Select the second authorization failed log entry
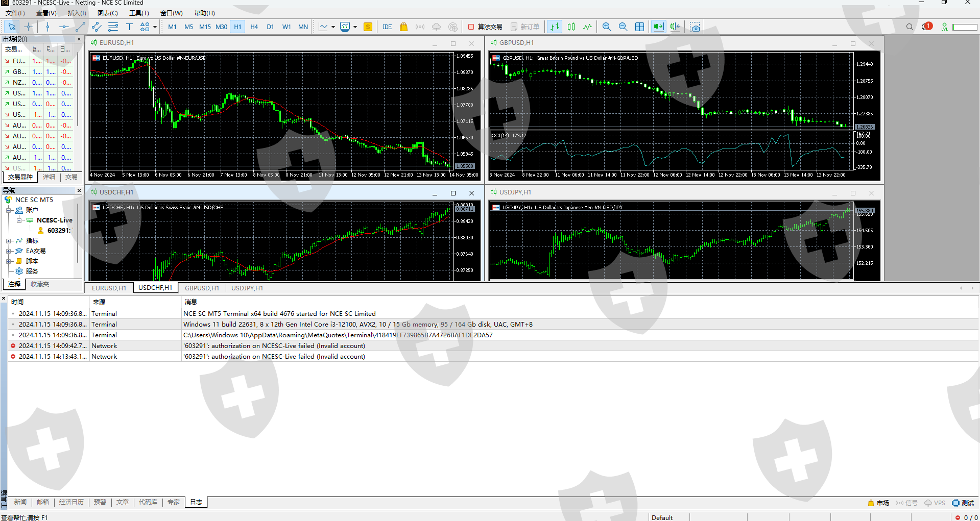The image size is (980, 521). (x=274, y=357)
